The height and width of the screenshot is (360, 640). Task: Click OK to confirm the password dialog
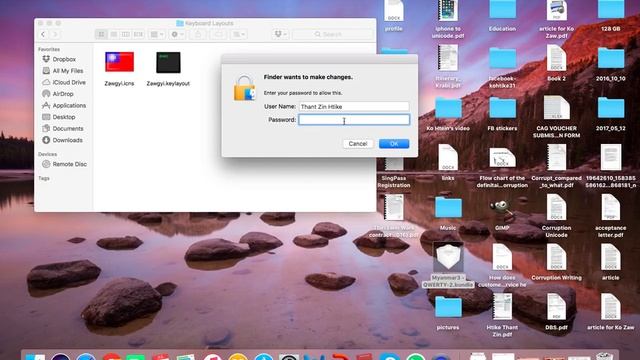pyautogui.click(x=394, y=144)
